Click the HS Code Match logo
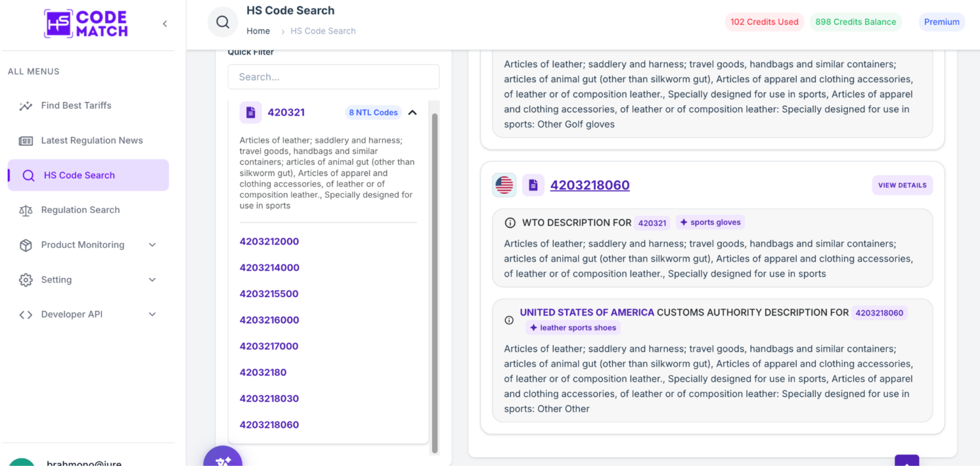 [x=86, y=24]
